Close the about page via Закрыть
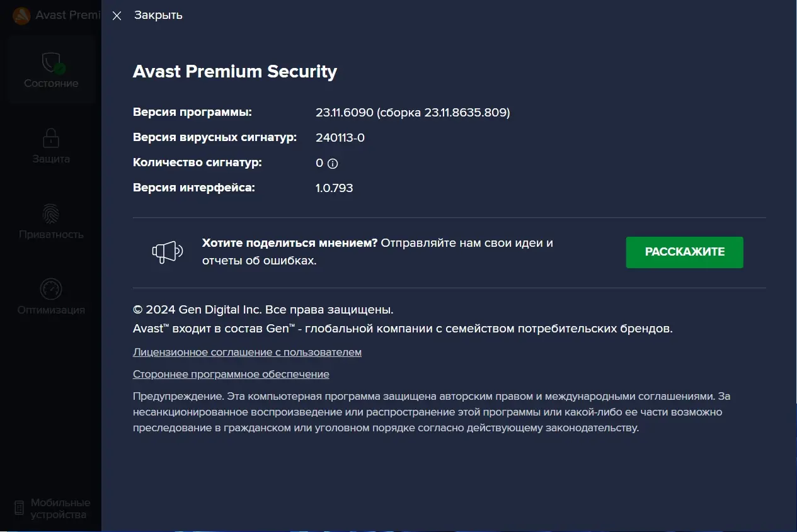 (x=117, y=16)
